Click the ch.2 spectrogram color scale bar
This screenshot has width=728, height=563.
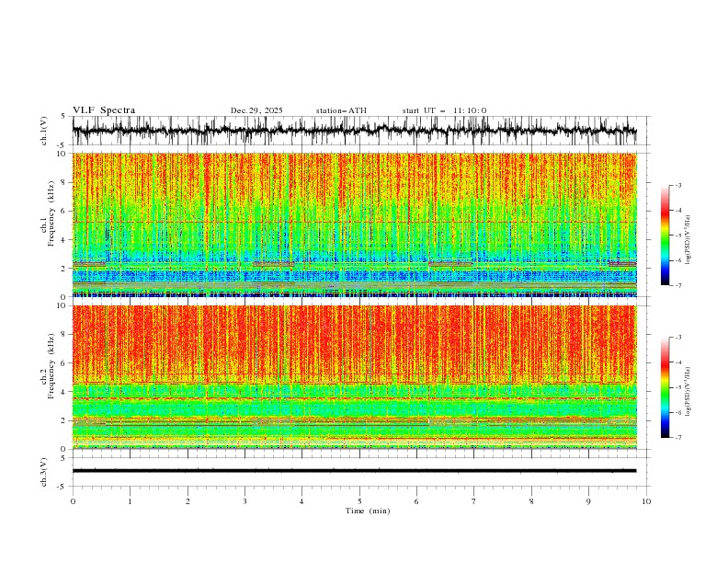pyautogui.click(x=665, y=387)
